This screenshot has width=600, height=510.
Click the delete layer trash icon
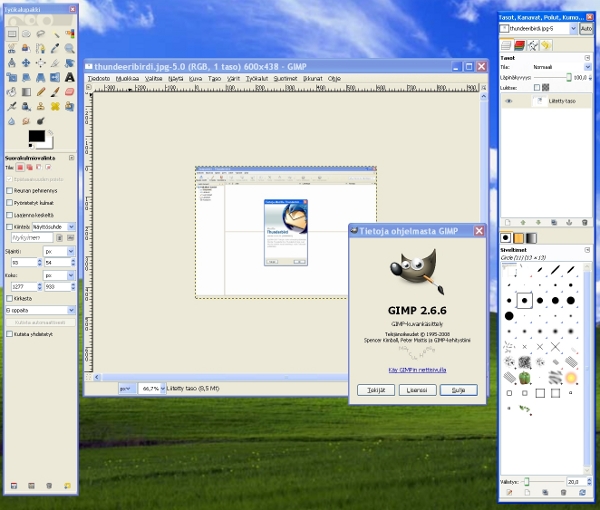click(584, 222)
